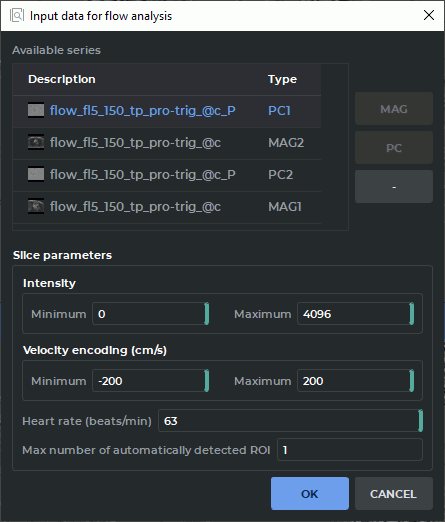This screenshot has height=522, width=445.
Task: Click the PC1 type cell
Action: [279, 111]
